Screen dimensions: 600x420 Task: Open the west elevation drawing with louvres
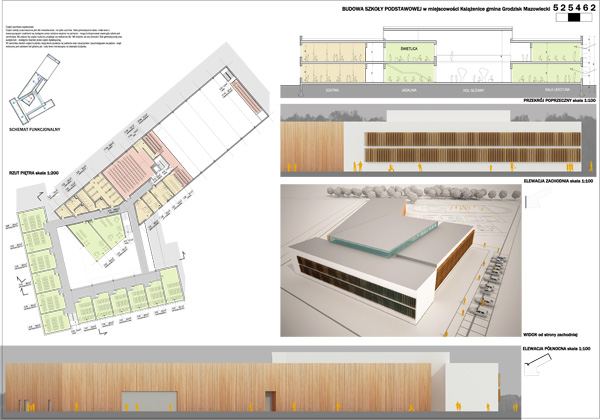tap(439, 140)
